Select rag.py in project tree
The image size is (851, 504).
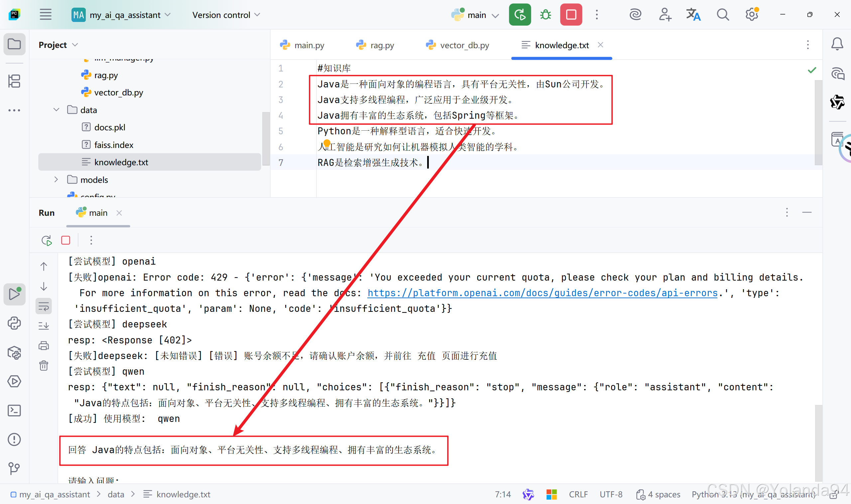[x=106, y=75]
